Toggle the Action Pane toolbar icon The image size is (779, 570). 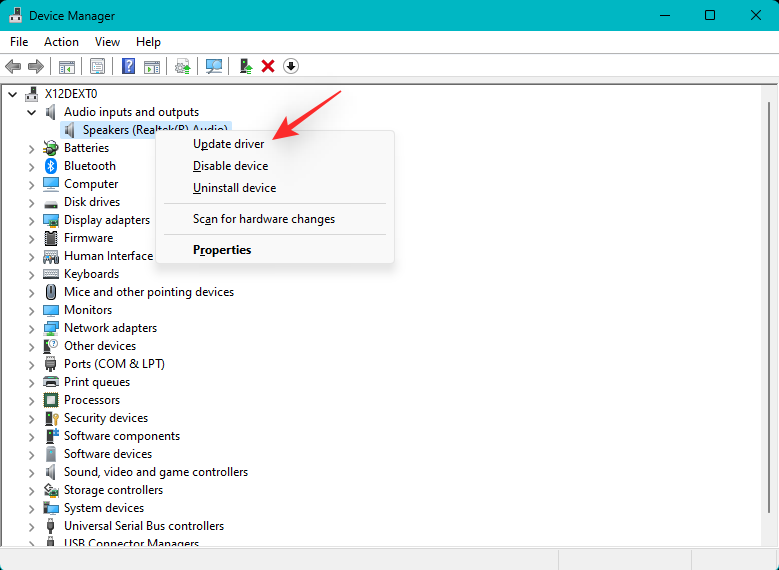[152, 66]
